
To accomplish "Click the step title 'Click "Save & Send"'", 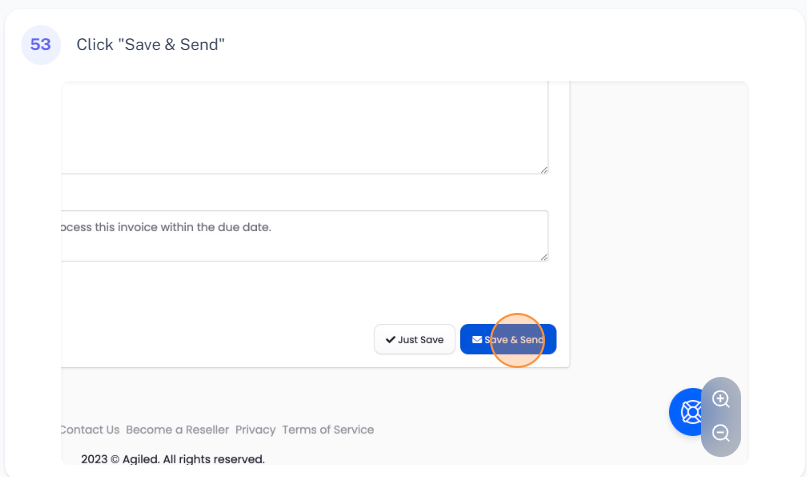I will tap(151, 45).
